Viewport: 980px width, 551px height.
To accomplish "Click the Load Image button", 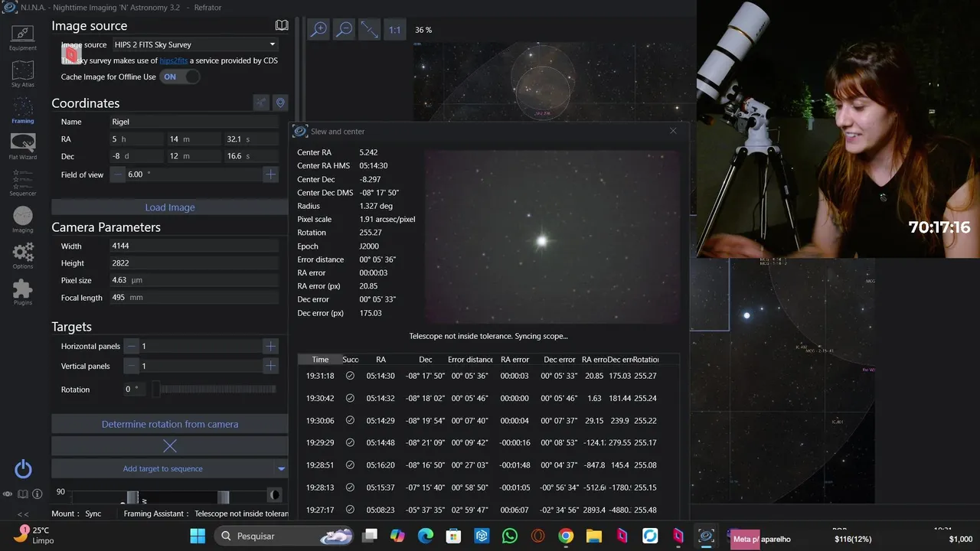I will (x=170, y=207).
